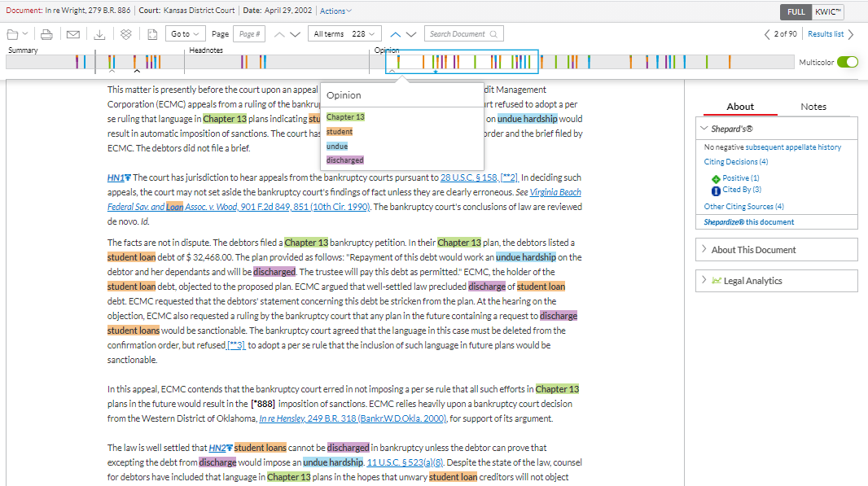Open the Go to dropdown
This screenshot has width=868, height=486.
[185, 34]
